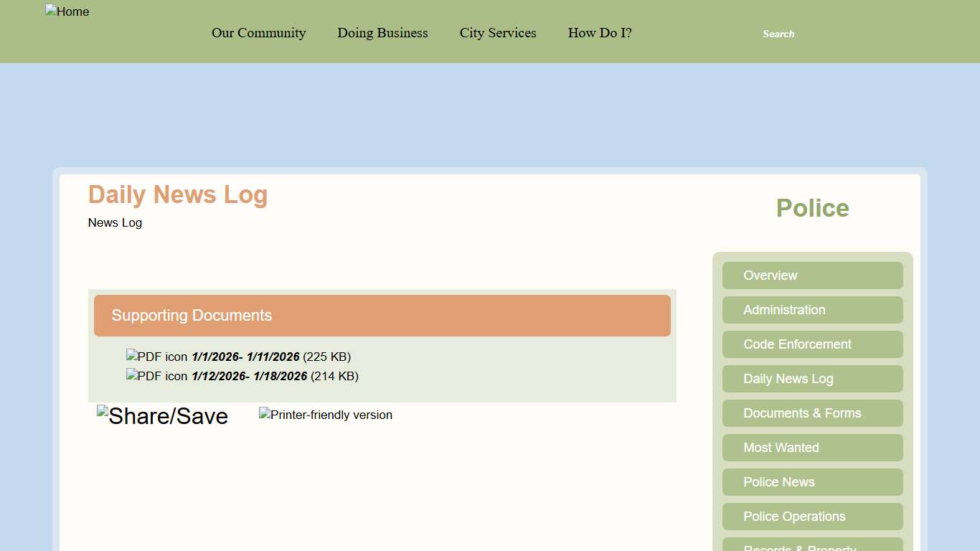Open the 1/12/2026- 1/18/2026 PDF link
The height and width of the screenshot is (551, 980).
tap(249, 377)
